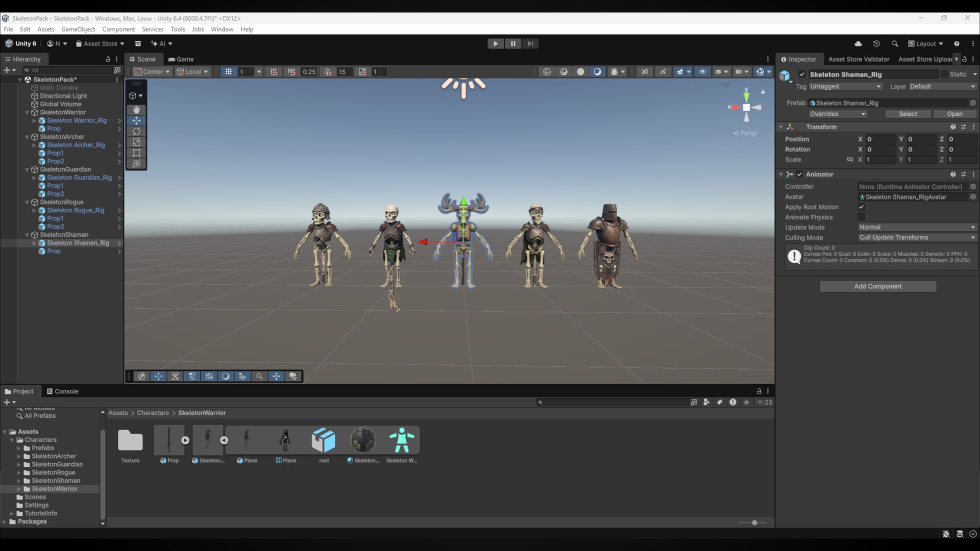The image size is (980, 551).
Task: Select the Rect transform tool
Action: coord(136,153)
